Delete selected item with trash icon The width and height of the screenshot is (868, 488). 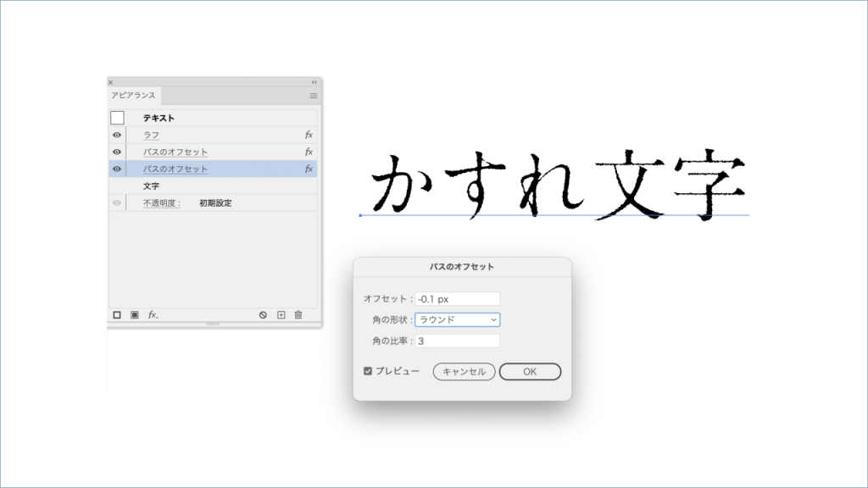(298, 315)
